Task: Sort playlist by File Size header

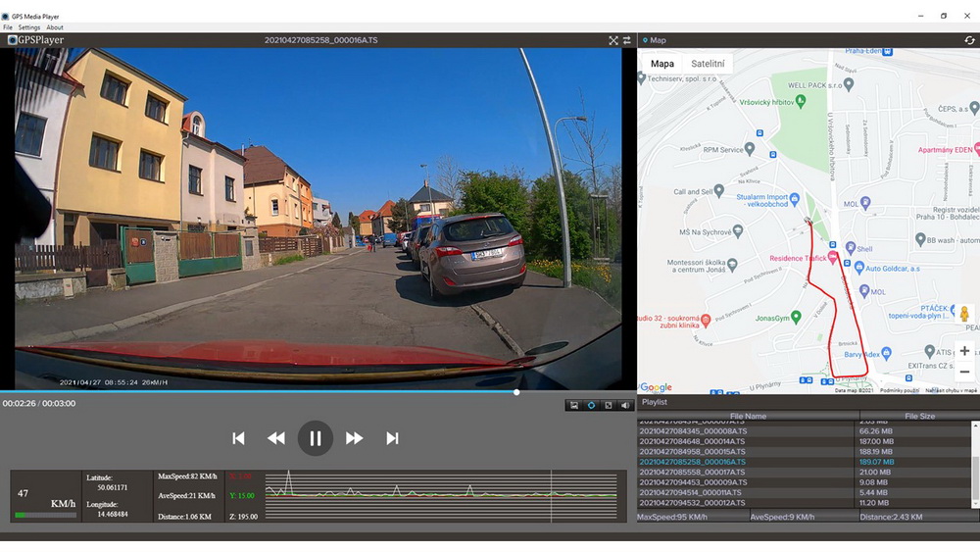Action: coord(919,416)
